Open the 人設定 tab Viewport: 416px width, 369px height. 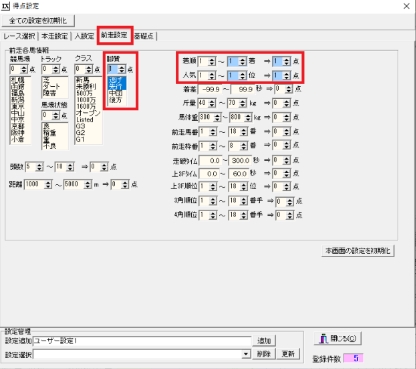pos(84,36)
